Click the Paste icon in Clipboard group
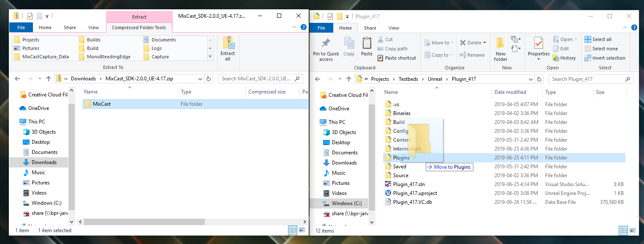 367,47
